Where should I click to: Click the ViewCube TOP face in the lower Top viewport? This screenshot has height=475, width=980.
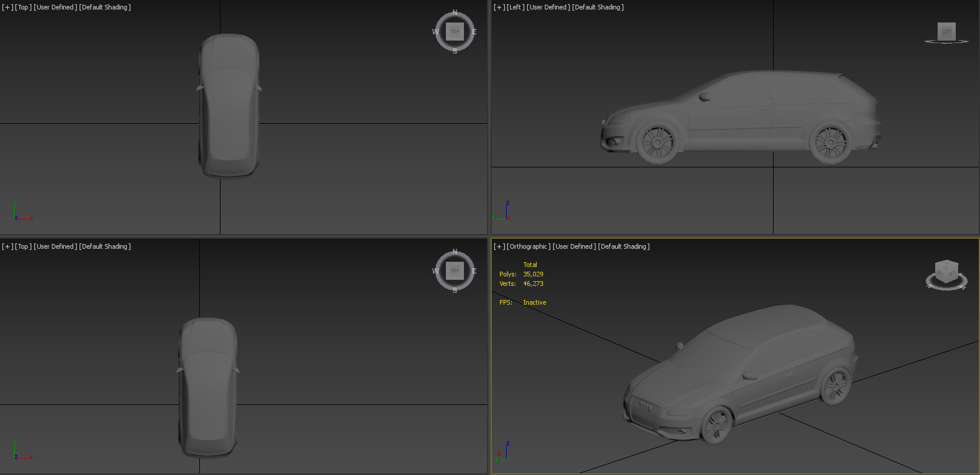pos(455,271)
